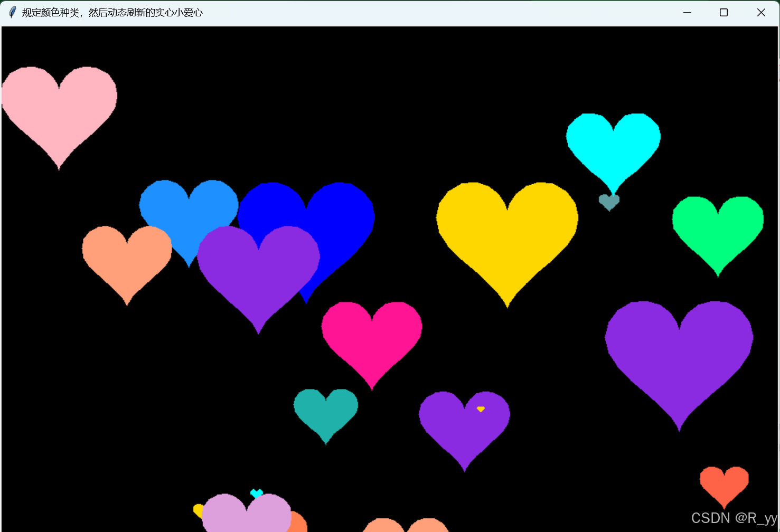Maximize the hearts animation window
The image size is (780, 532).
(x=724, y=12)
